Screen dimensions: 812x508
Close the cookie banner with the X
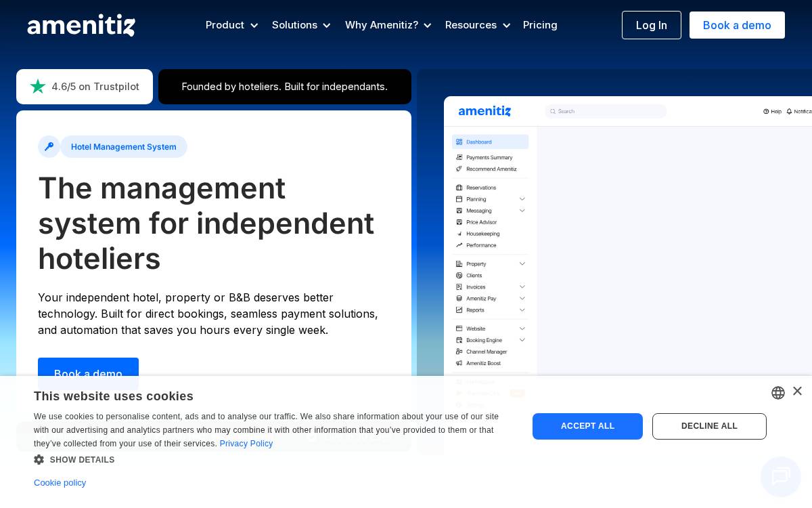(x=797, y=391)
